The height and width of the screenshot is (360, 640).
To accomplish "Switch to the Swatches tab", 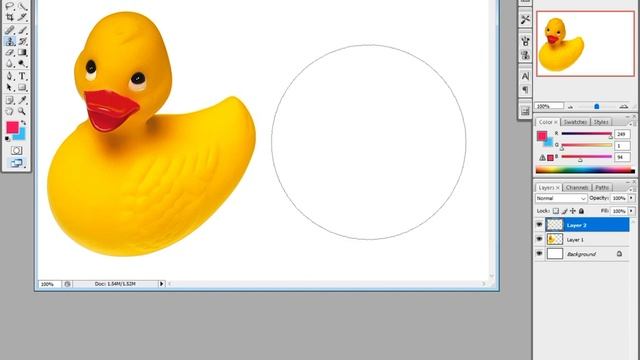I will pyautogui.click(x=575, y=122).
